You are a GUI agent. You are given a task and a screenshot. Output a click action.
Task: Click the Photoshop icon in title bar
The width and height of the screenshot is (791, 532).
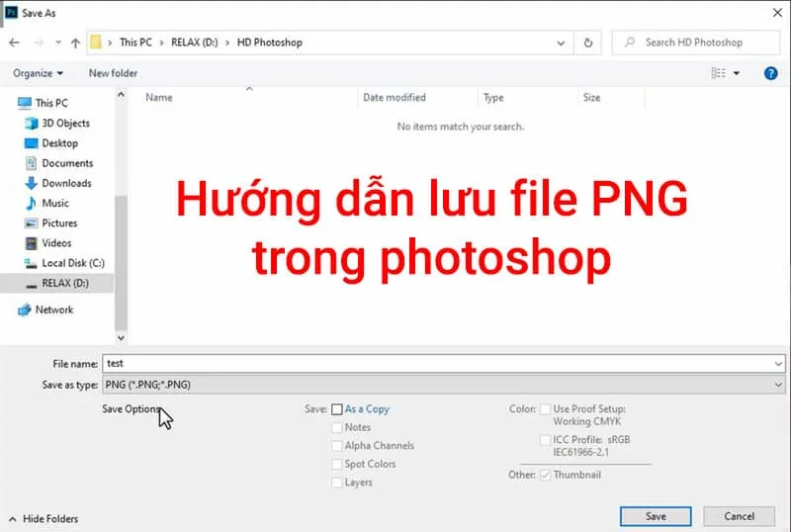(11, 13)
